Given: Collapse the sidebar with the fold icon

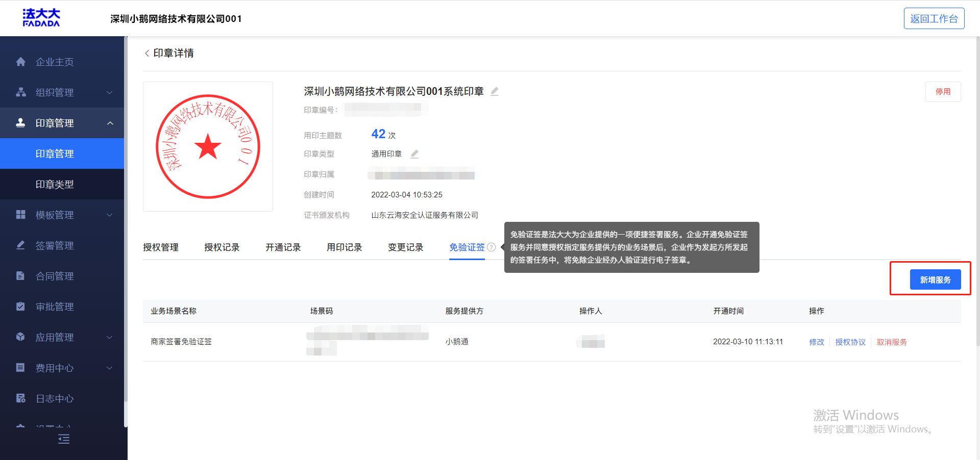Looking at the screenshot, I should [64, 439].
